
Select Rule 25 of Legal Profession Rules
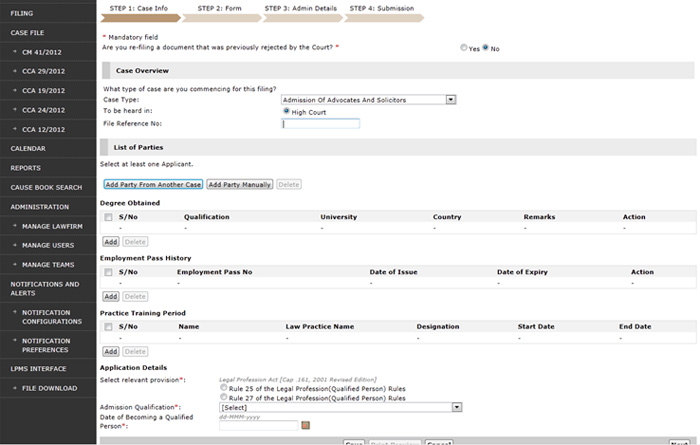tap(224, 388)
